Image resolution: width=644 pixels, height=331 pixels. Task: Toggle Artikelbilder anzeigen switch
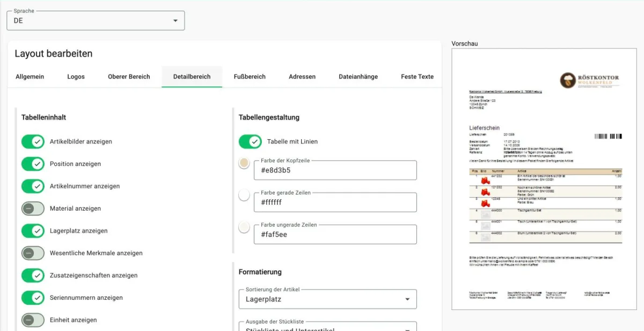click(33, 141)
